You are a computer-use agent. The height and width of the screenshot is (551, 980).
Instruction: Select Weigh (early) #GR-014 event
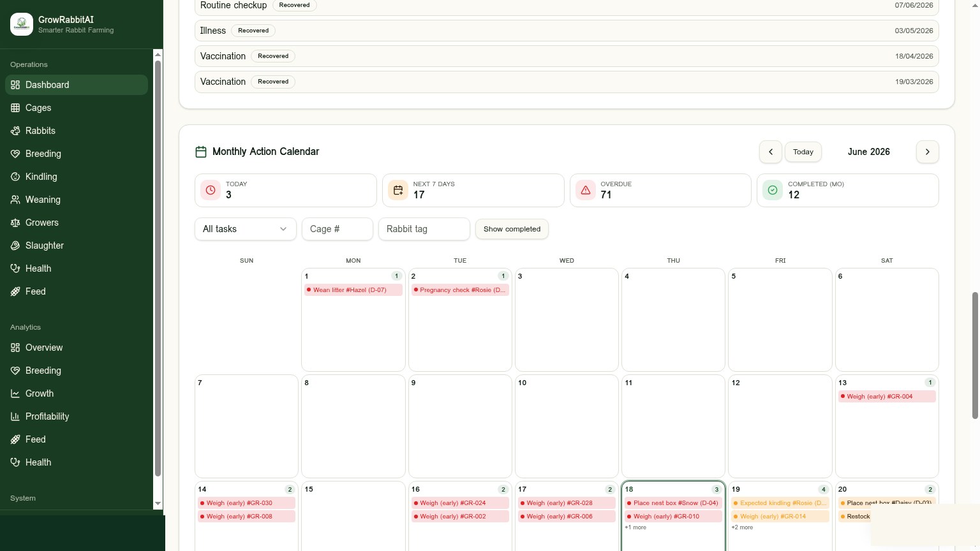coord(780,516)
